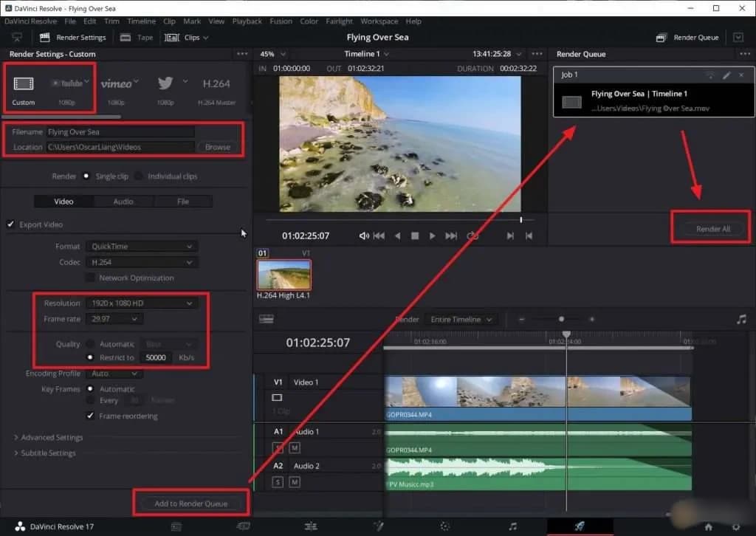Viewport: 756px width, 536px height.
Task: Open the Tape toolbar option
Action: pos(137,37)
